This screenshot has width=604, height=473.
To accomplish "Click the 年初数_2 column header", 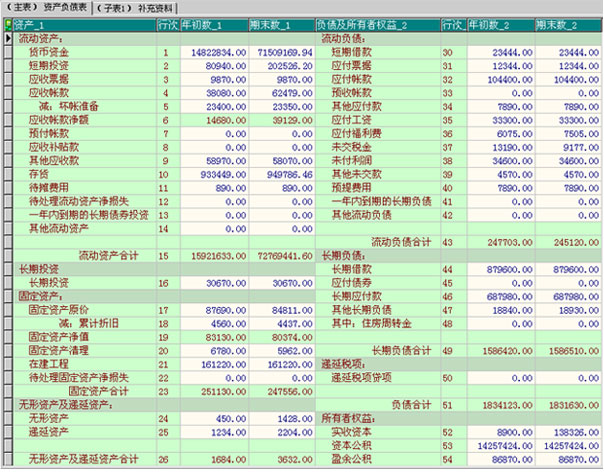I will pyautogui.click(x=501, y=25).
